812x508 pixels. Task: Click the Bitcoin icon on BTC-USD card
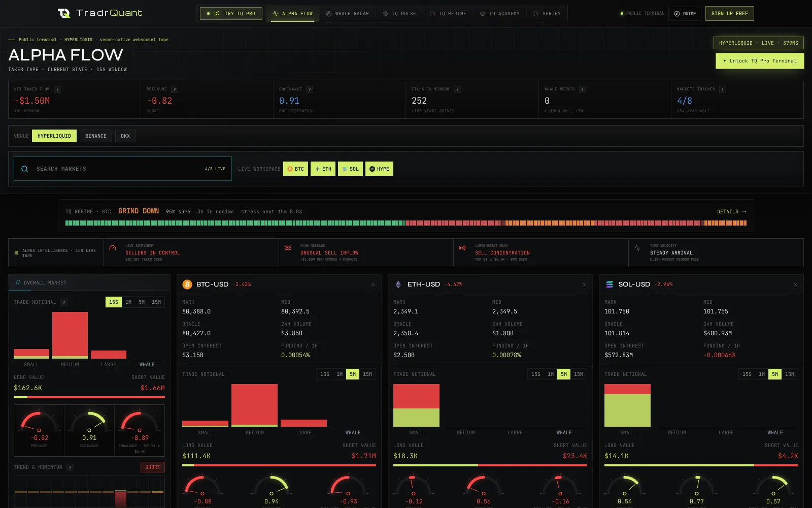coord(187,284)
